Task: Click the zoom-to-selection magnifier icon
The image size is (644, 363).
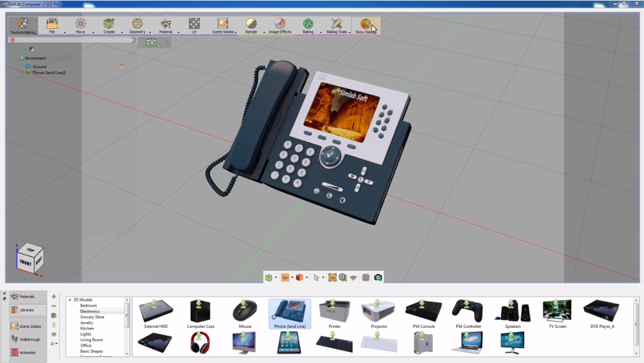Action: pos(343,277)
